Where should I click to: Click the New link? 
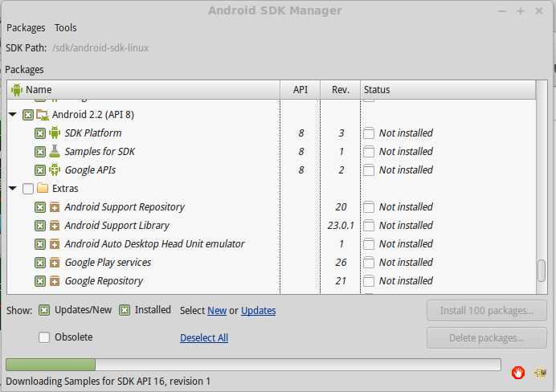(217, 311)
